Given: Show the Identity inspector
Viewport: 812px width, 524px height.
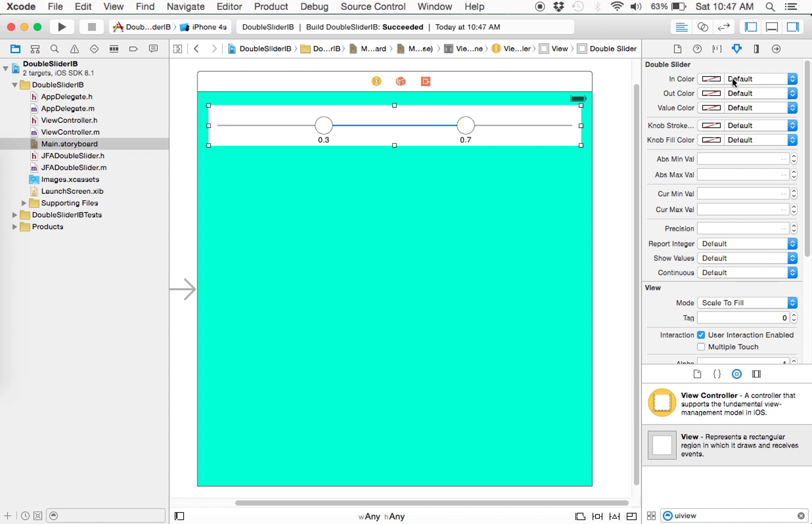Looking at the screenshot, I should tap(717, 49).
